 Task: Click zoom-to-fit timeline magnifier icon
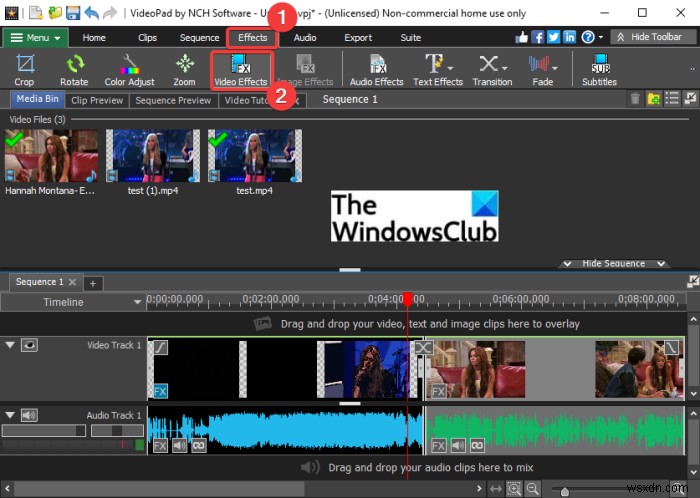tap(514, 489)
